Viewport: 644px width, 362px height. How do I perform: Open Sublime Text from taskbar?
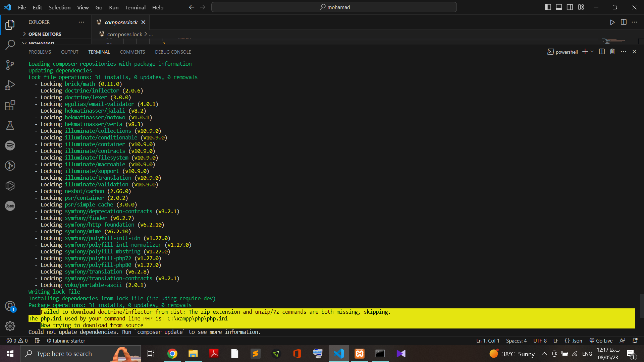(256, 354)
